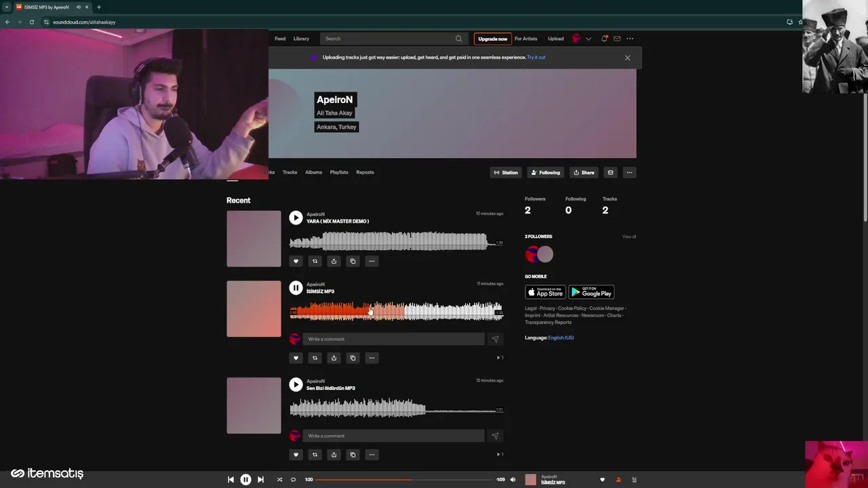The width and height of the screenshot is (868, 488).
Task: Open notifications bell
Action: pyautogui.click(x=604, y=39)
